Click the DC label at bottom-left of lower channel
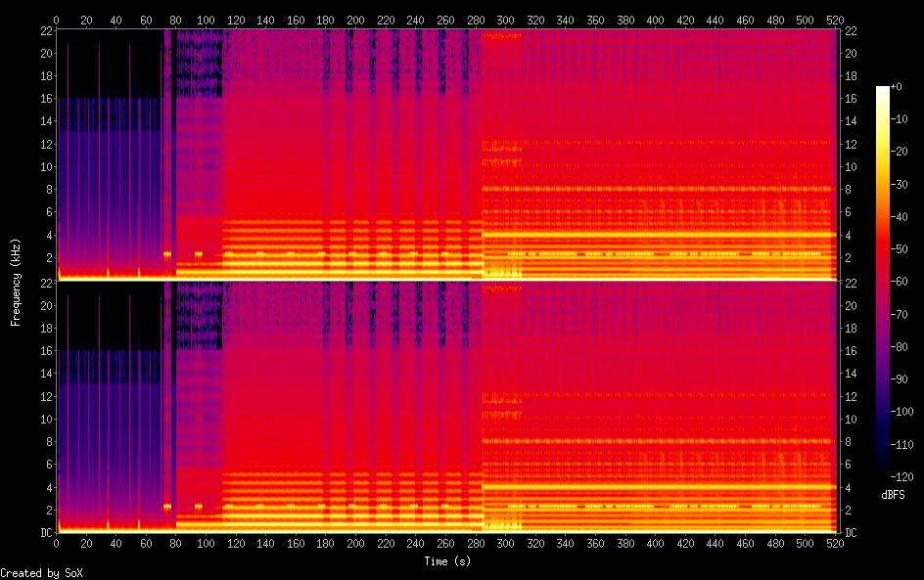Screen dimensions: 924x580 (43, 533)
